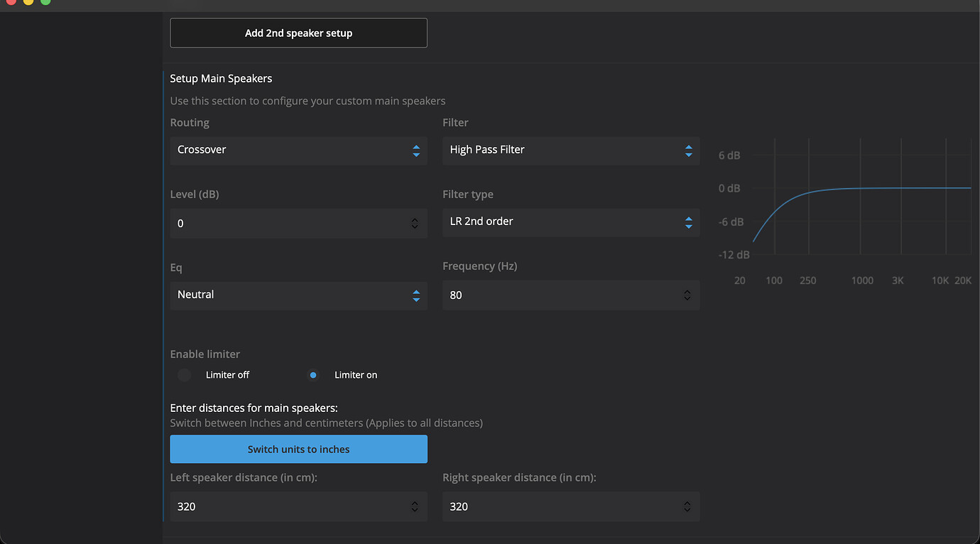980x544 pixels.
Task: Click the Level (dB) stepper arrows
Action: tap(415, 224)
